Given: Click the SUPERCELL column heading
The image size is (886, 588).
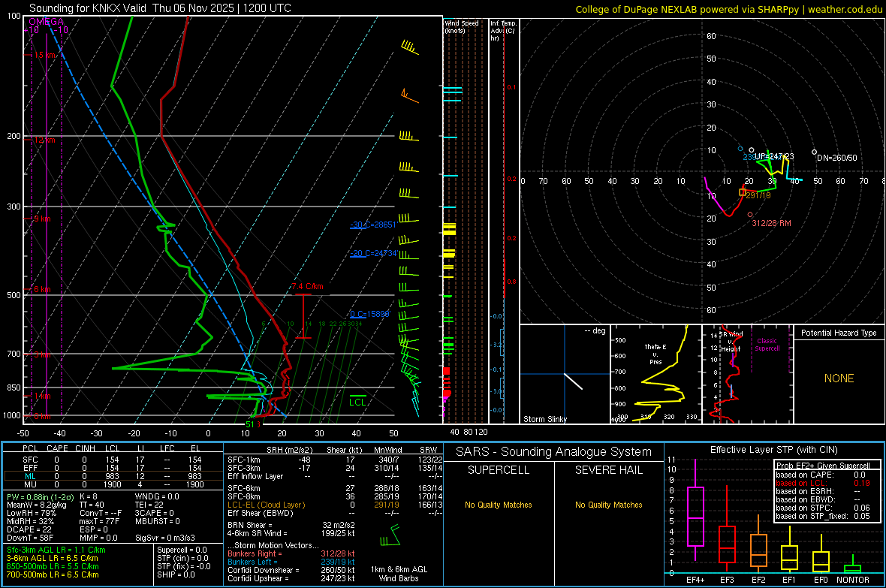Looking at the screenshot, I should (x=499, y=470).
